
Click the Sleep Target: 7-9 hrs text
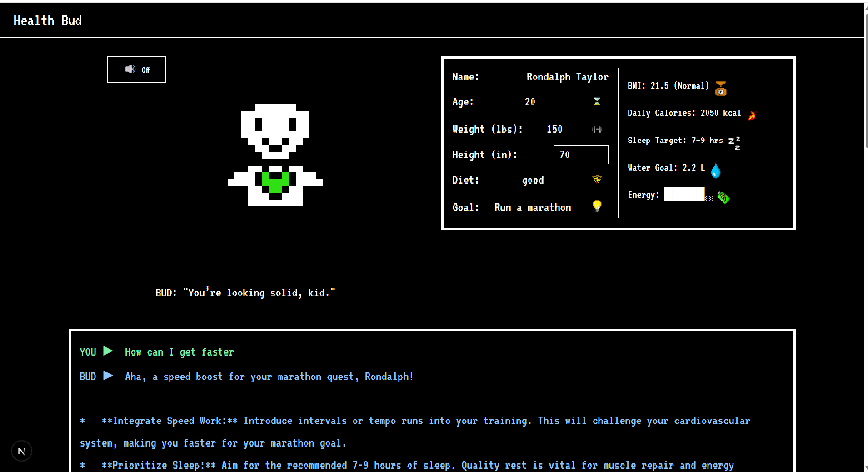pos(675,141)
